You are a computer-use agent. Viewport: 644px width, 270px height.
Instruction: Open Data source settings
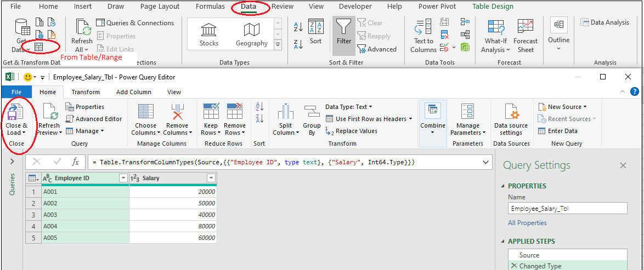[x=511, y=120]
